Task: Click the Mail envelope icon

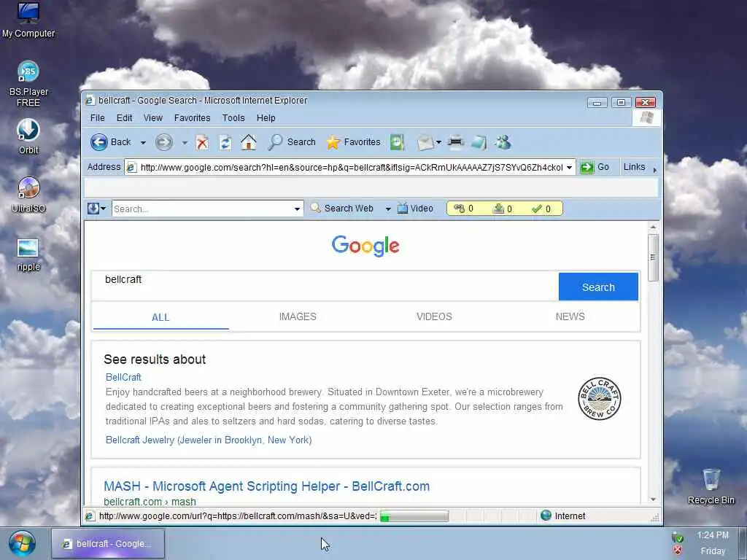Action: [425, 142]
